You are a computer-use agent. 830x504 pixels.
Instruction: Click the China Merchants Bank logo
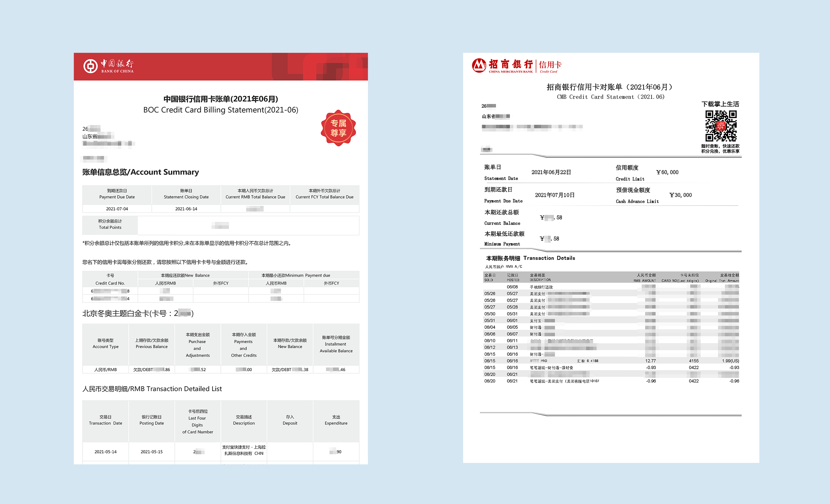pyautogui.click(x=502, y=66)
